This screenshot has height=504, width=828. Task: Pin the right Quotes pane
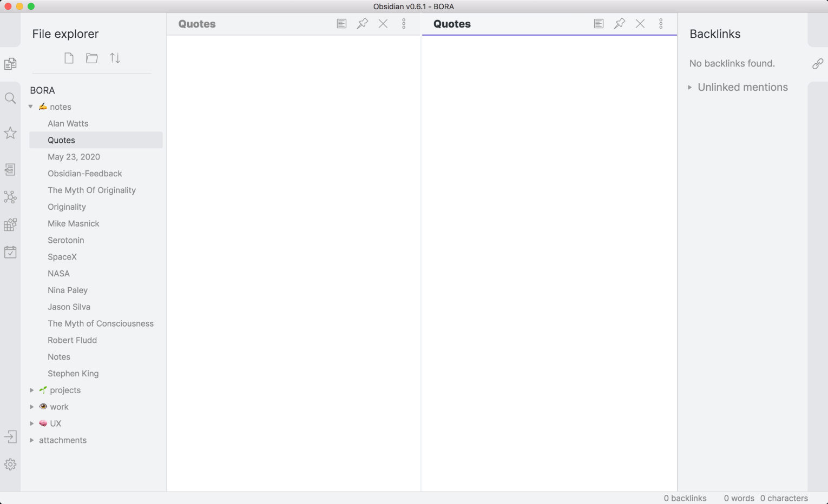620,24
